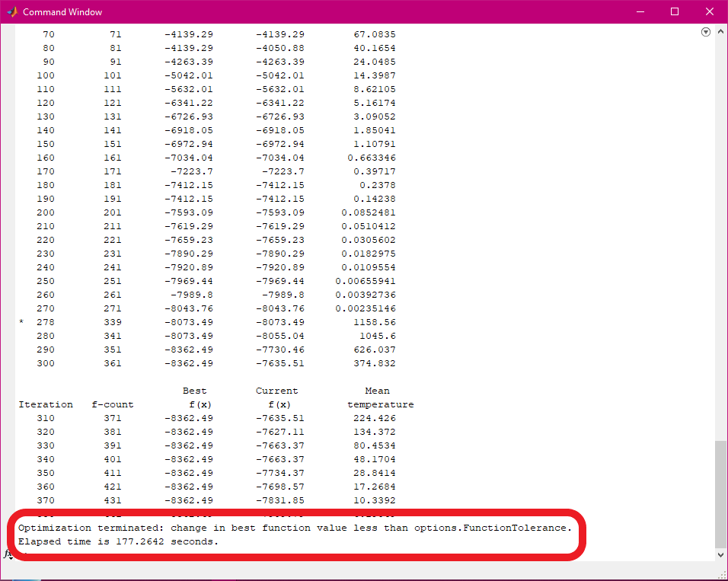Click the 'temperature' column header text
The height and width of the screenshot is (581, 728).
[380, 404]
